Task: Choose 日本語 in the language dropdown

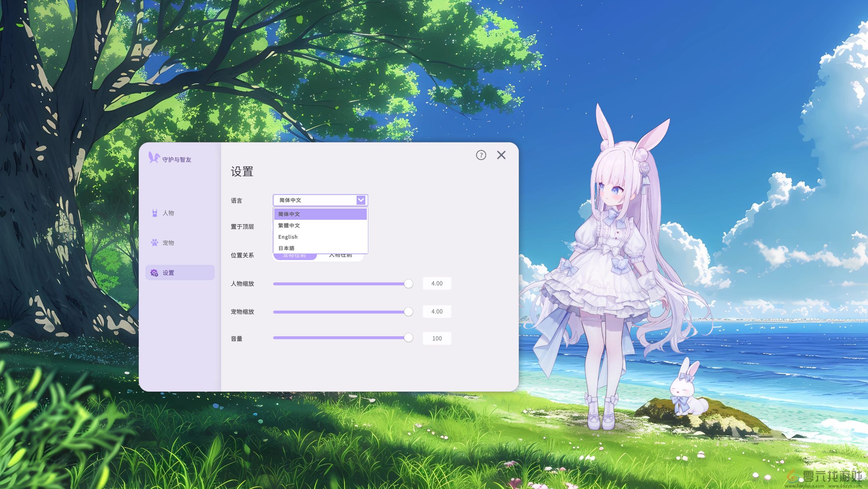Action: [x=287, y=248]
